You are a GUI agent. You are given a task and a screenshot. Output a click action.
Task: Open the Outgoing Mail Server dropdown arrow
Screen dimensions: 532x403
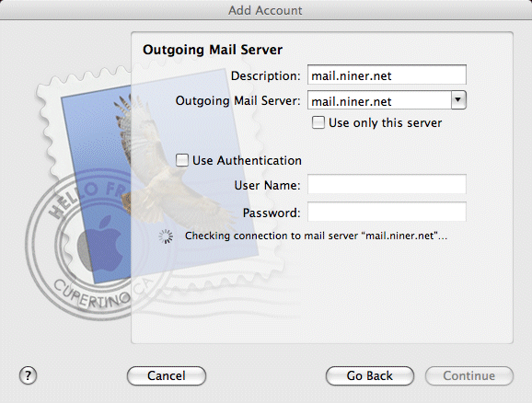pos(458,100)
